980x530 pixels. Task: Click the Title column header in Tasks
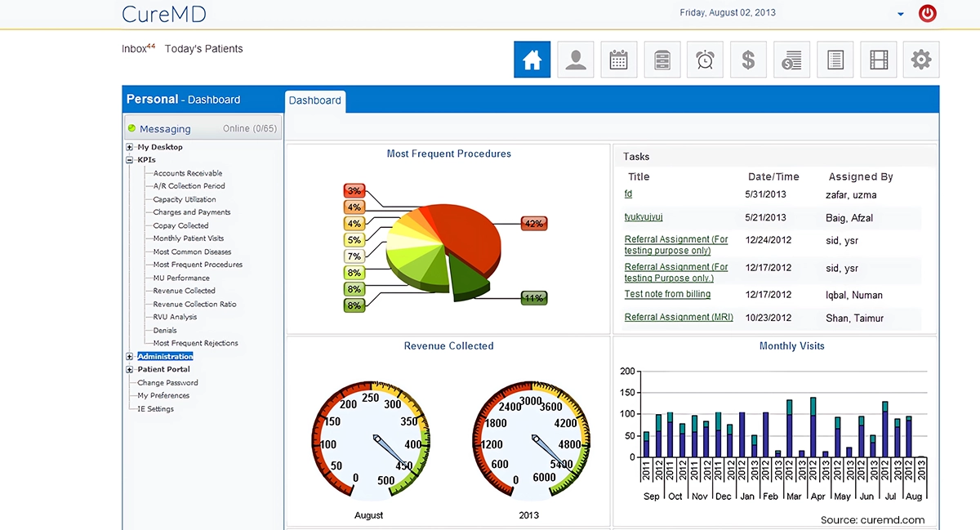(x=639, y=176)
